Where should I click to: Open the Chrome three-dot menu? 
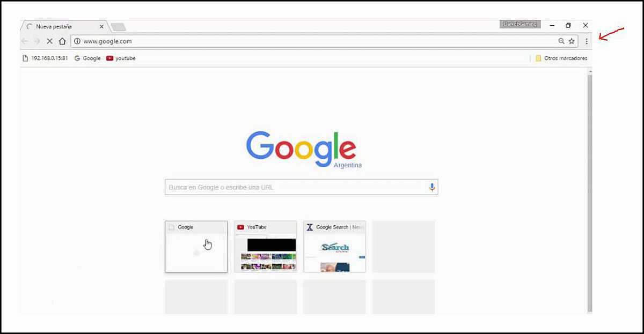click(587, 41)
